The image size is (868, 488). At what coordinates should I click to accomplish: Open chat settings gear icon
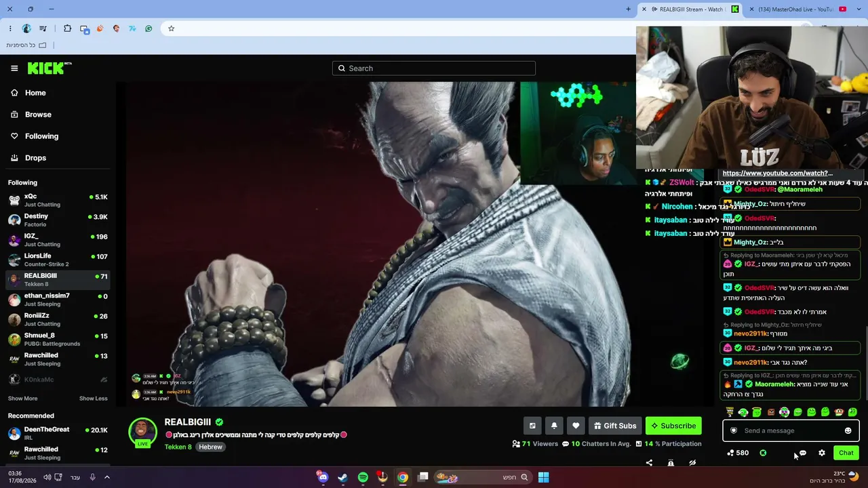[822, 453]
